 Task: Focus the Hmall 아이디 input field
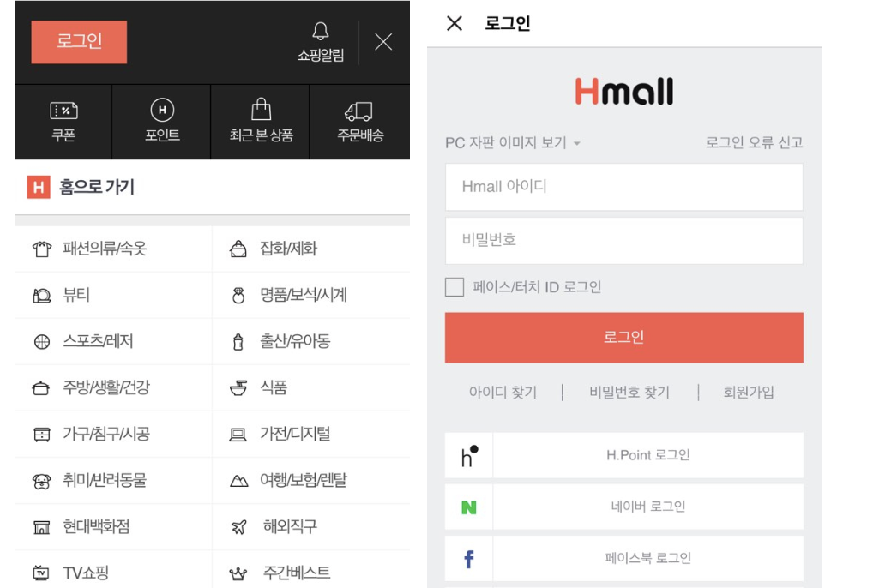(x=624, y=187)
